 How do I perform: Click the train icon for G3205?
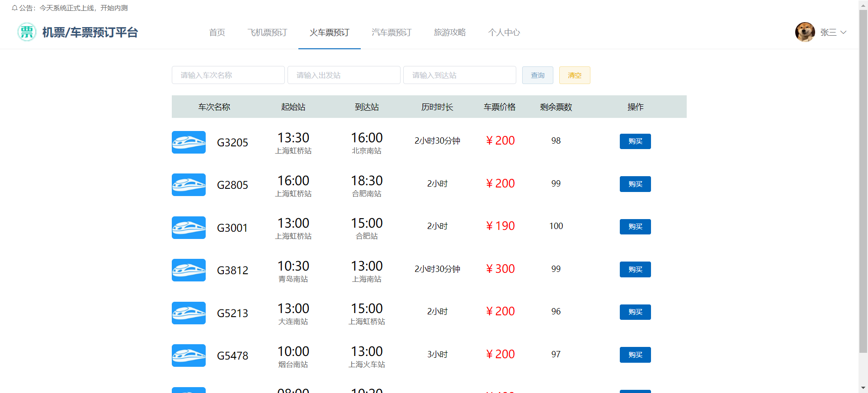[x=189, y=142]
